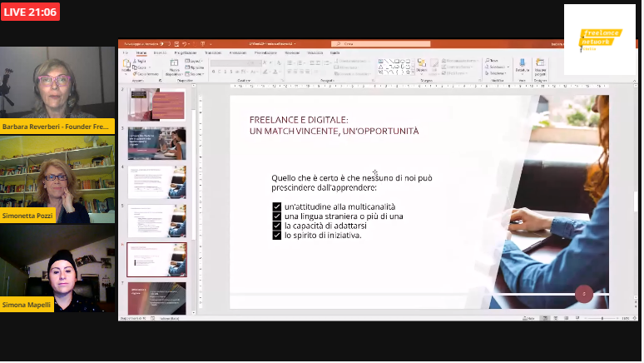This screenshot has width=644, height=363.
Task: Select slide 7 thumbnail
Action: [156, 298]
